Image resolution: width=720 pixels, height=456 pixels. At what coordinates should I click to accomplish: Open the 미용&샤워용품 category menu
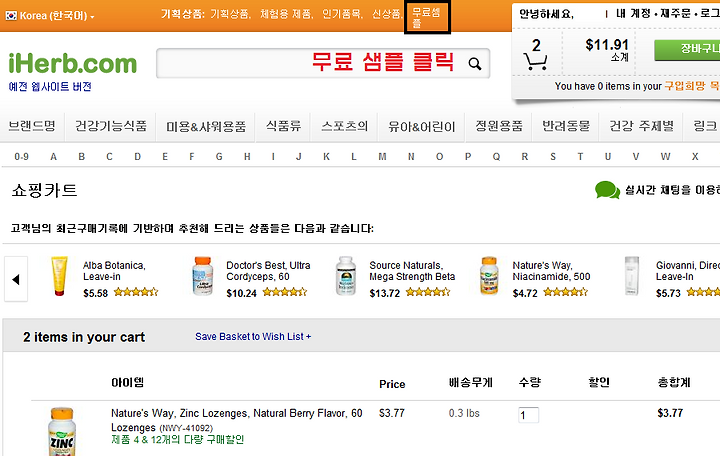coord(206,126)
